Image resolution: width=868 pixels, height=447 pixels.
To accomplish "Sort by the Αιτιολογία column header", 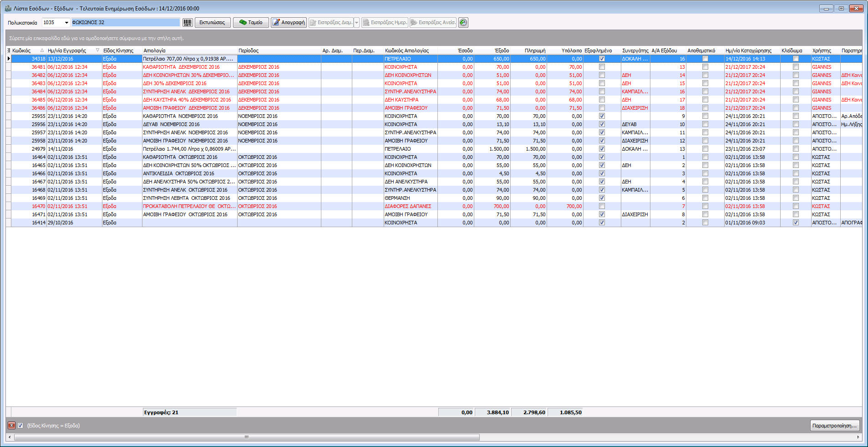I will coord(189,51).
